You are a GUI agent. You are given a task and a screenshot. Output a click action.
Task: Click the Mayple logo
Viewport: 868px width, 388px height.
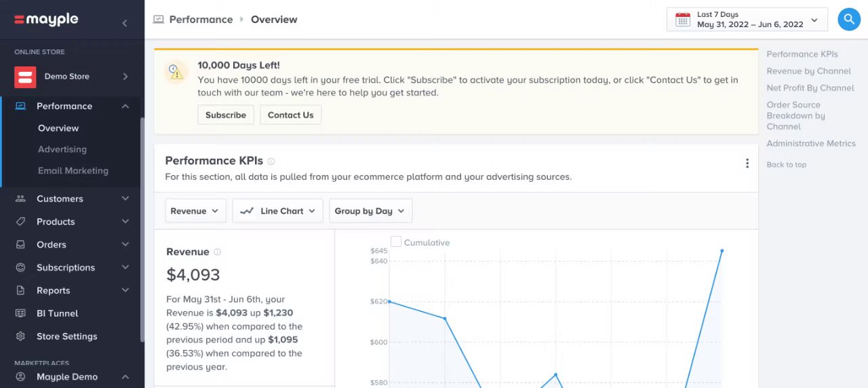tap(46, 20)
